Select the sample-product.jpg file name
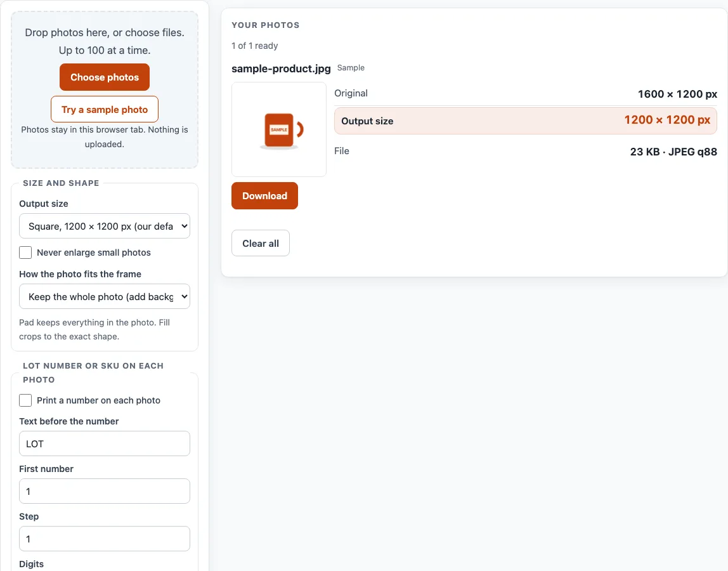This screenshot has width=728, height=571. point(282,69)
